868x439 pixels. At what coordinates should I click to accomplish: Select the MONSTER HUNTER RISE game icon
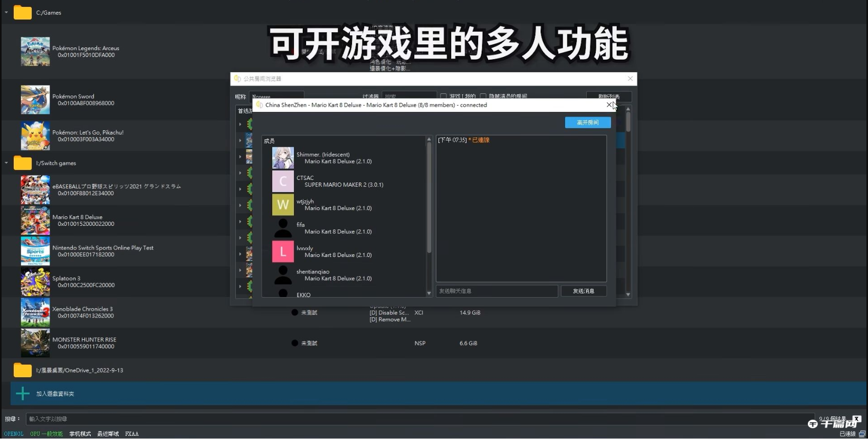point(35,342)
